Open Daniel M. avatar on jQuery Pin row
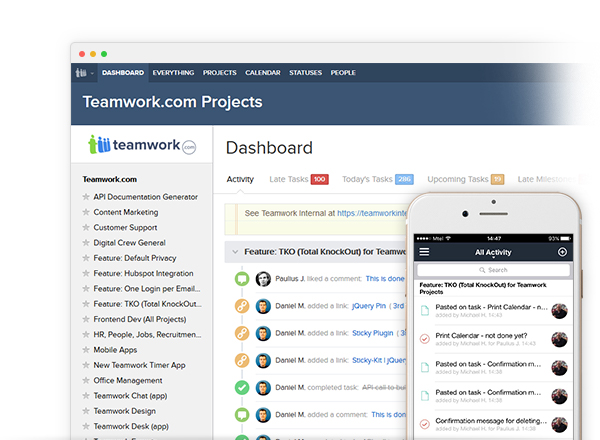Image resolution: width=600 pixels, height=440 pixels. pos(263,306)
